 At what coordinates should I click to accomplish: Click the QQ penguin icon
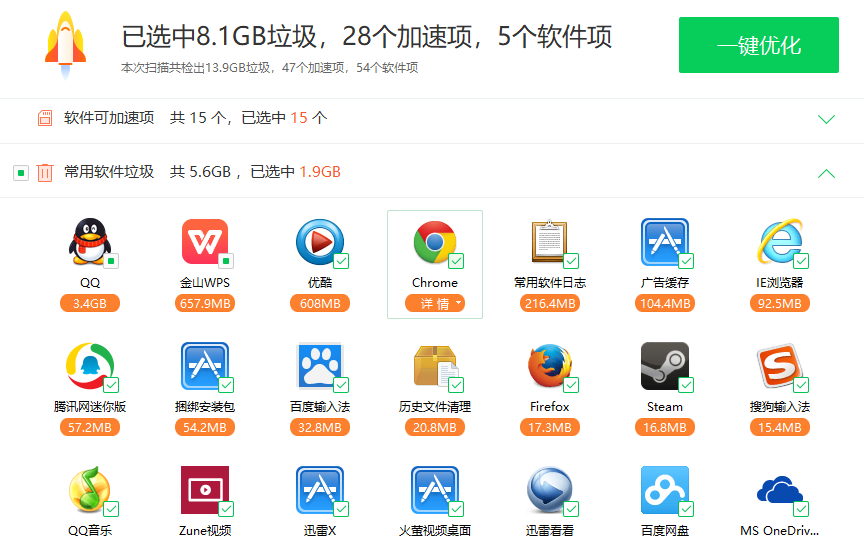click(x=90, y=241)
